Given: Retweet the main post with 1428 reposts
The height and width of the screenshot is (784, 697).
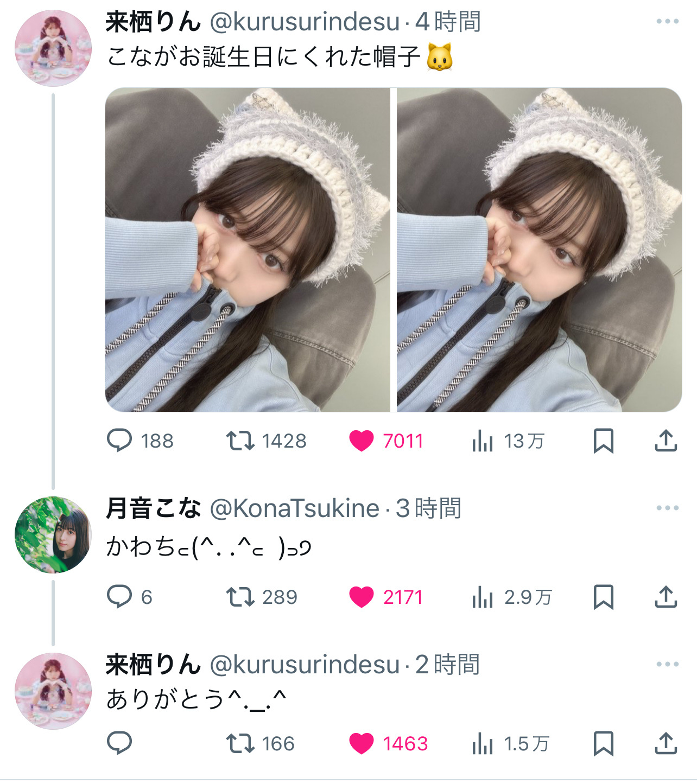Looking at the screenshot, I should click(266, 441).
